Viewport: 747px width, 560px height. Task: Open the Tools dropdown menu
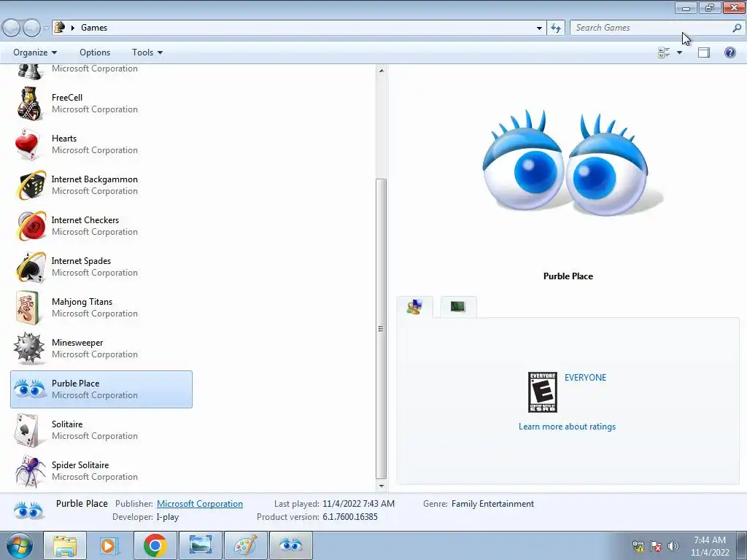click(x=147, y=52)
